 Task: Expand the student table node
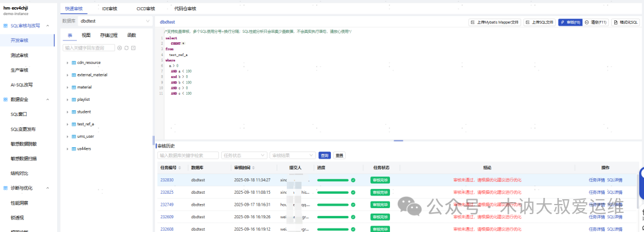(67, 112)
